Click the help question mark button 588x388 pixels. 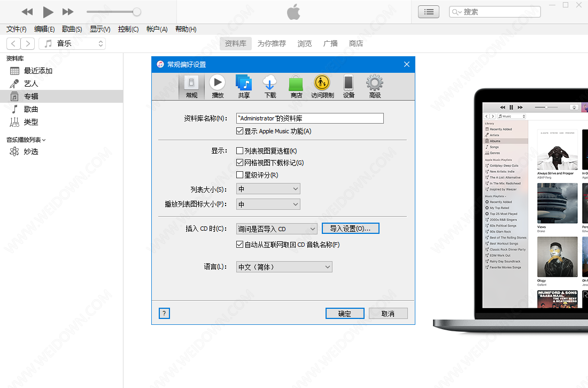(164, 313)
